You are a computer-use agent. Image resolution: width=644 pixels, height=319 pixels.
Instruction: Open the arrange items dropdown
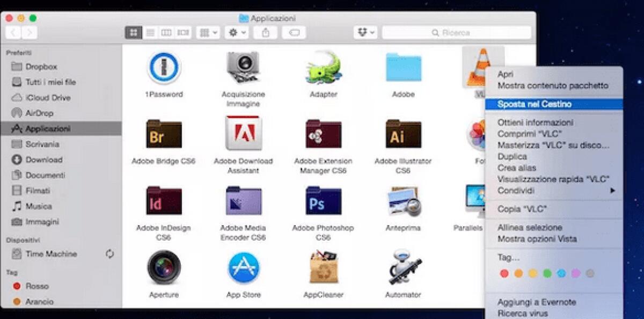pyautogui.click(x=208, y=32)
